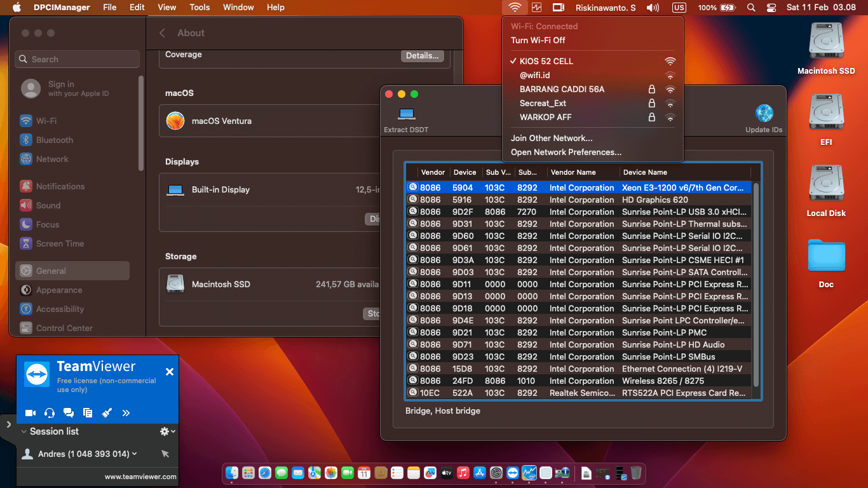Select the @wifi.id network
Image resolution: width=868 pixels, height=488 pixels.
tap(593, 75)
